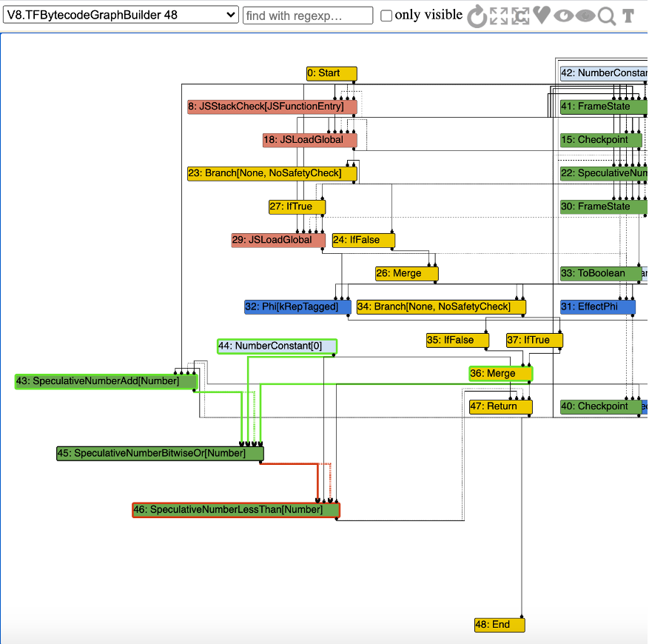Show the whole graph using the expand icon
The height and width of the screenshot is (644, 649).
click(x=499, y=16)
